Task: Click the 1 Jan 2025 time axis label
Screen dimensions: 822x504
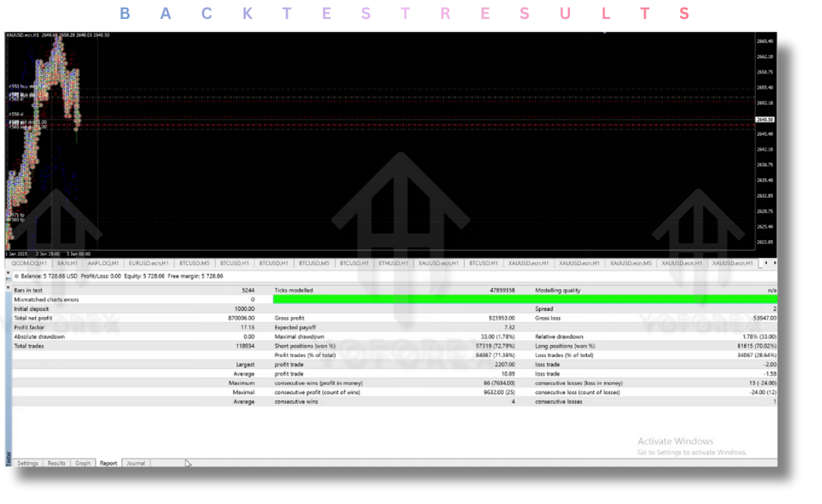Action: point(17,254)
